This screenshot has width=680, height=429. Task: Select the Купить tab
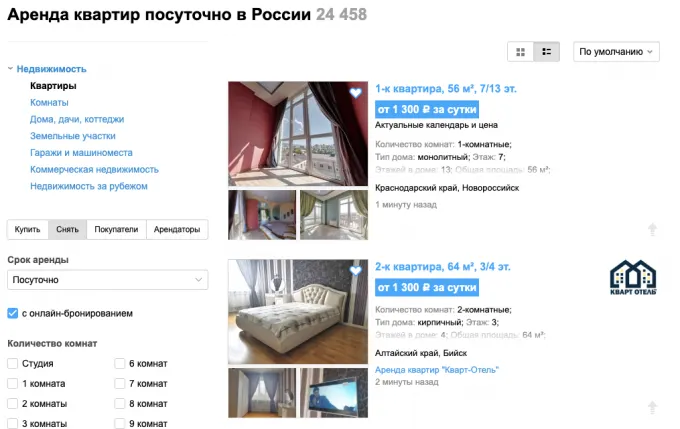pos(27,229)
